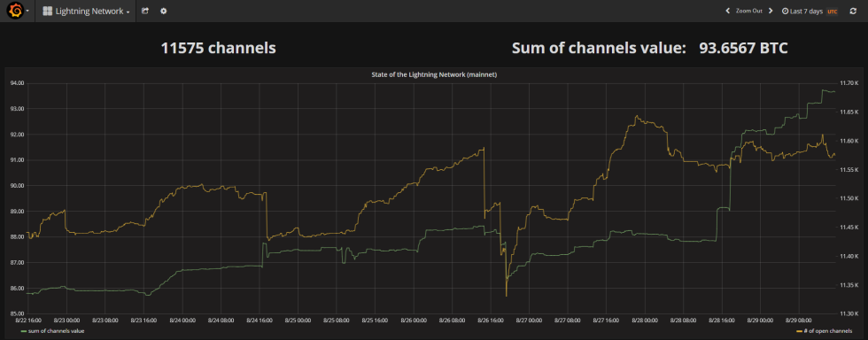Click the 90.00 left axis label
The height and width of the screenshot is (340, 868).
pos(17,186)
